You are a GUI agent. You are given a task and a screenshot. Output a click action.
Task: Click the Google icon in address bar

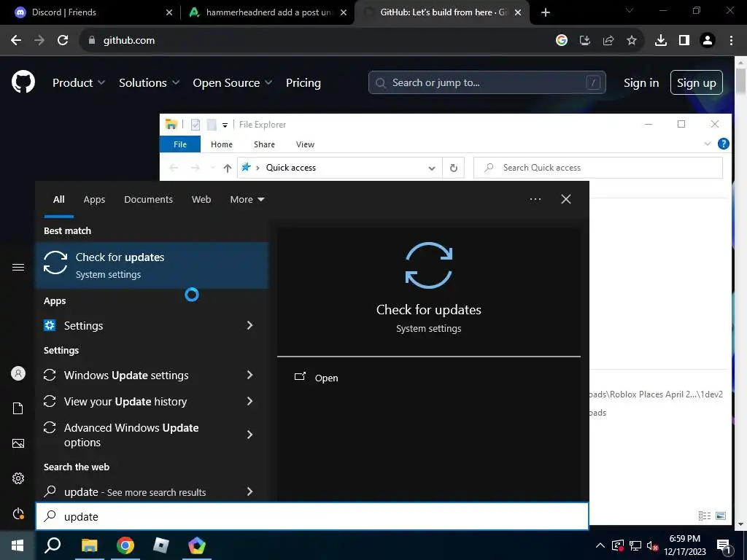coord(562,41)
